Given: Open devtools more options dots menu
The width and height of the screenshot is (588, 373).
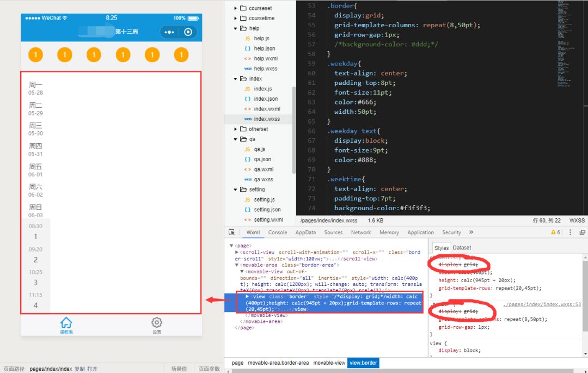Looking at the screenshot, I should click(x=571, y=233).
